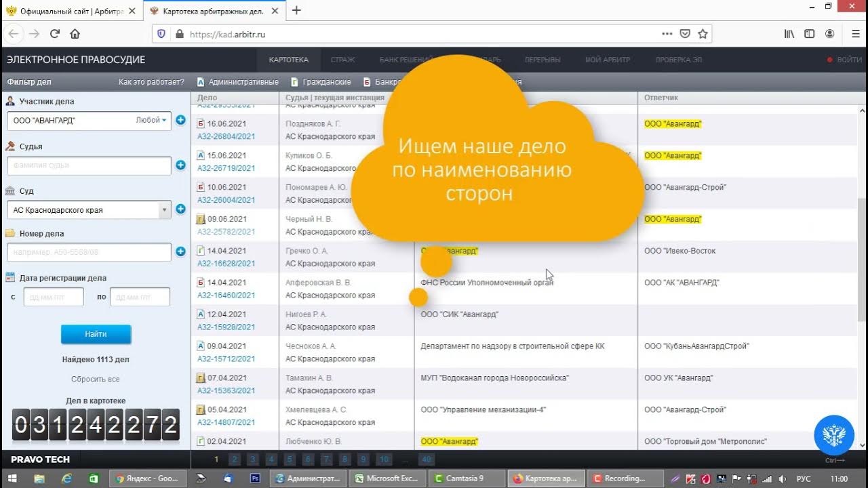The height and width of the screenshot is (488, 868).
Task: Click Сбросить все reset link
Action: coord(96,380)
